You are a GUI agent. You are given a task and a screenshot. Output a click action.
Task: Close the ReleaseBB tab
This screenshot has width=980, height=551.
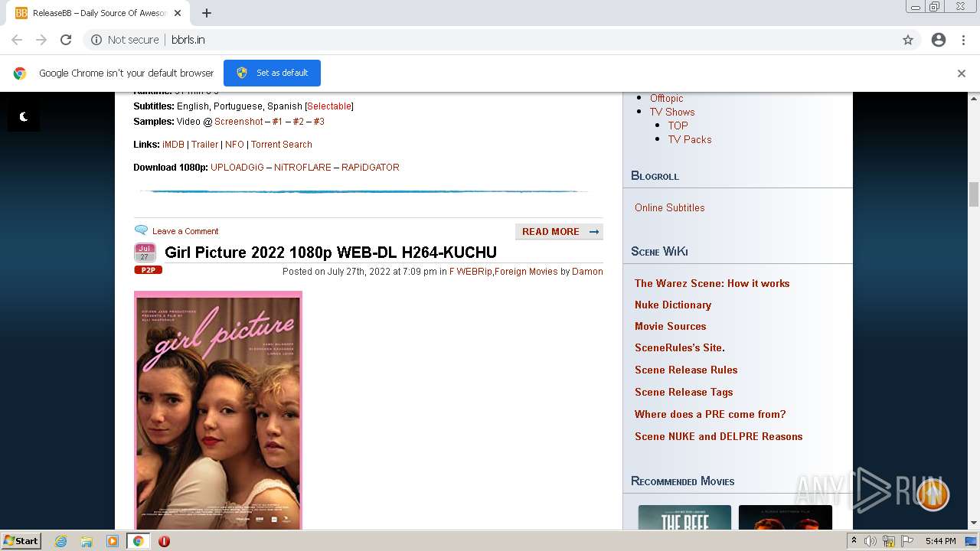point(178,13)
